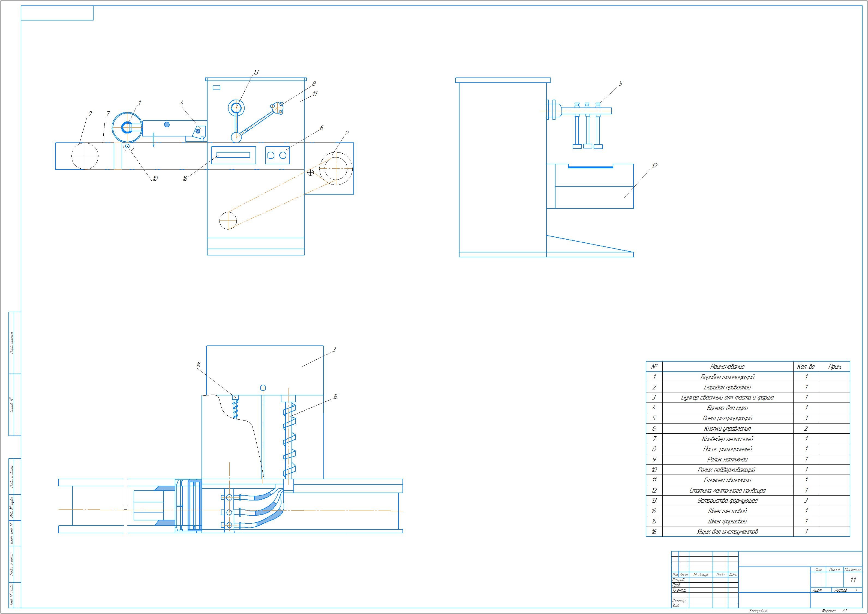Select the 'Насос ротационный' entry in the table
Viewport: 868px width, 614px height.
tap(727, 449)
